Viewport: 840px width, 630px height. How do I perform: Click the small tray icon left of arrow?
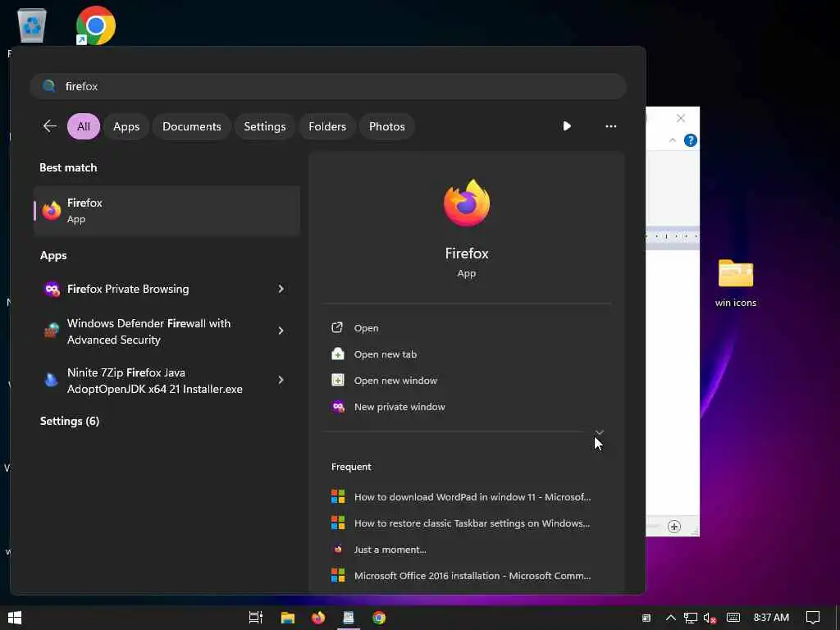[646, 619]
